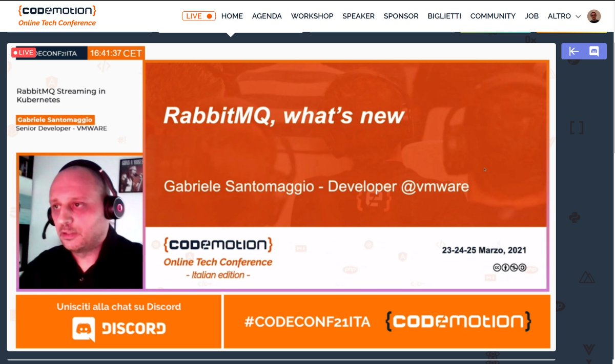
Task: Go to the HOME page
Action: click(x=232, y=16)
